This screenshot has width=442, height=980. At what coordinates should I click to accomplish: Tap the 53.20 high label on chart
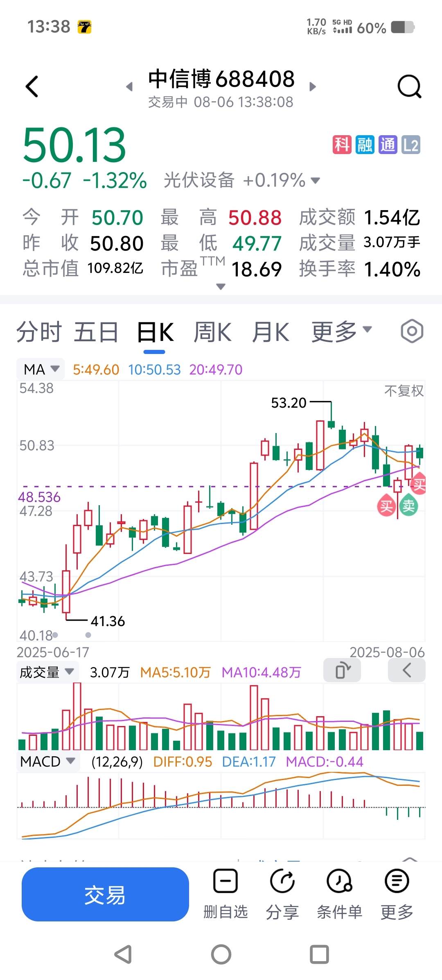(x=289, y=403)
